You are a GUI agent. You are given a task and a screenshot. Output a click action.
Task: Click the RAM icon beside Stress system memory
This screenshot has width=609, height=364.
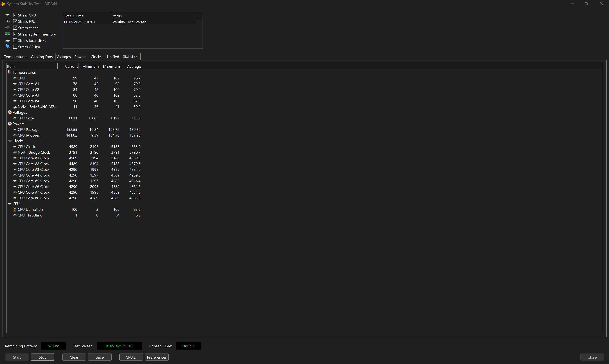click(8, 34)
